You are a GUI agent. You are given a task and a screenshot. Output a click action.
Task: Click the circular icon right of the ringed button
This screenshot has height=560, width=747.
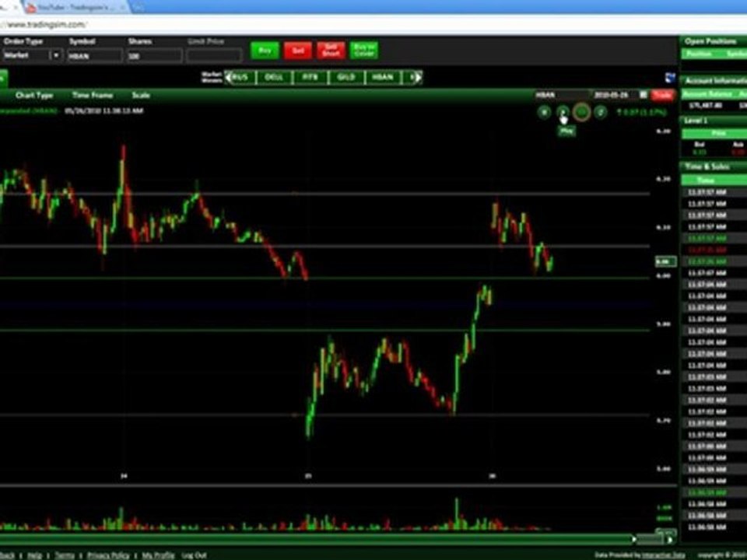tap(601, 112)
